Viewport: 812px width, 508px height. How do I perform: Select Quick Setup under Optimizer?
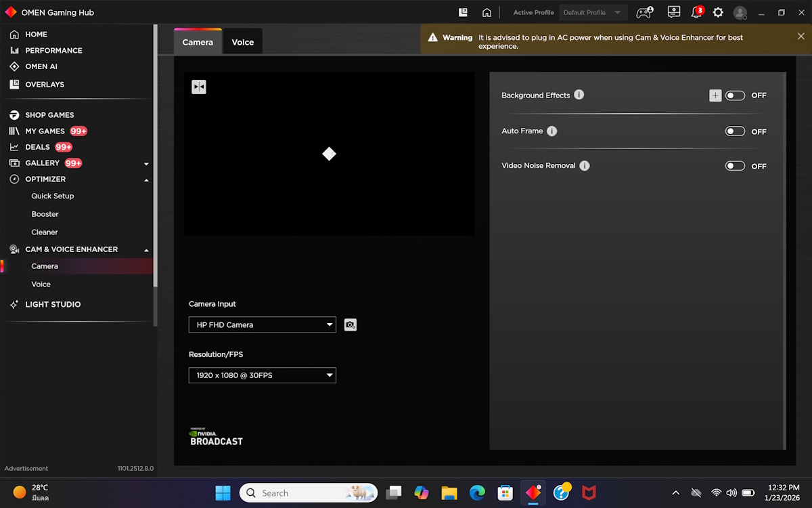point(53,196)
